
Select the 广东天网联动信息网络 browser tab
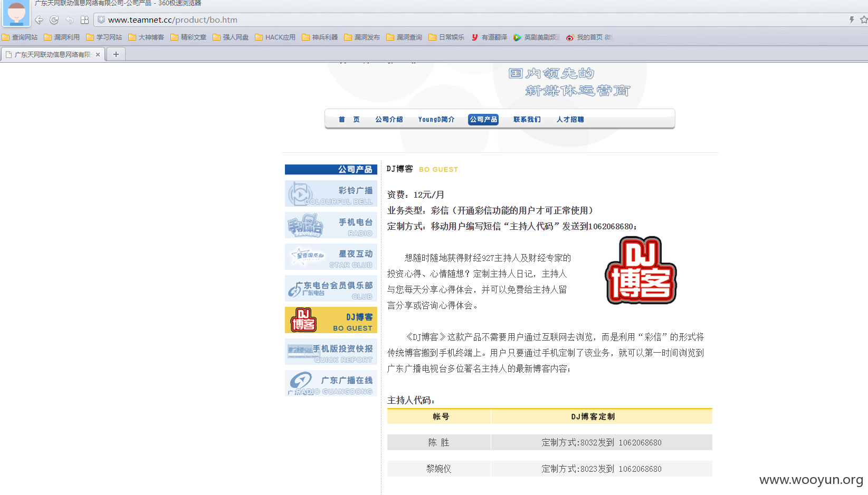pyautogui.click(x=53, y=54)
